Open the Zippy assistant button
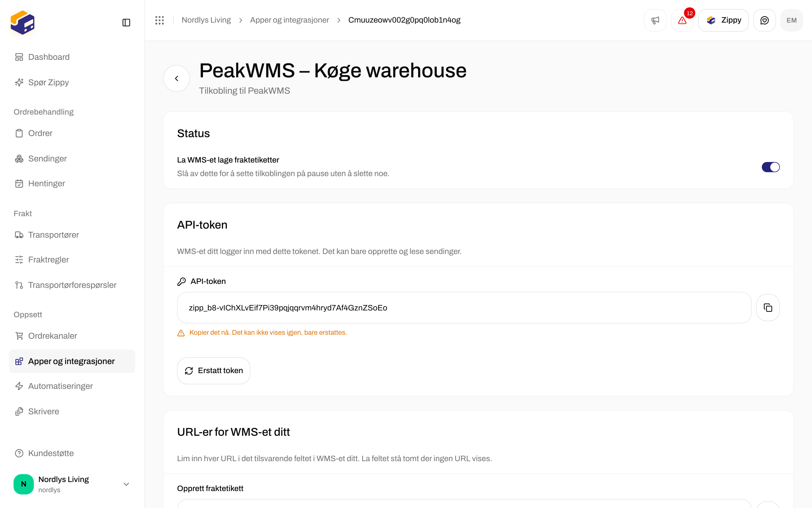812x508 pixels. [723, 20]
